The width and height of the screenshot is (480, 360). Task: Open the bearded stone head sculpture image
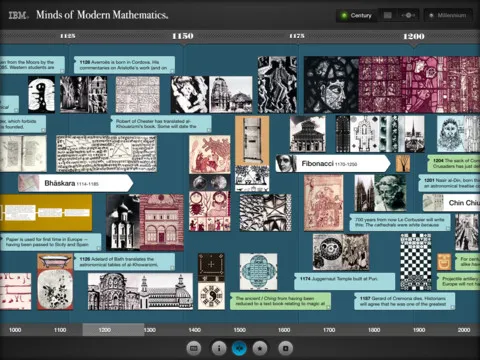point(390,193)
